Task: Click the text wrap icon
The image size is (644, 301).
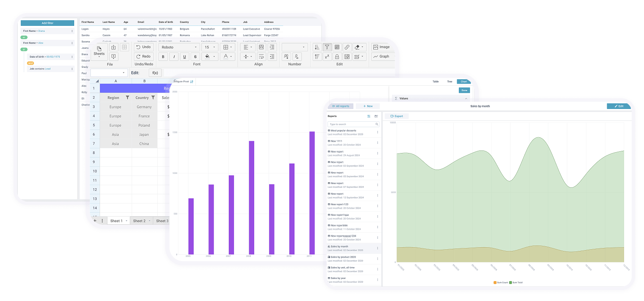Action: (x=261, y=56)
